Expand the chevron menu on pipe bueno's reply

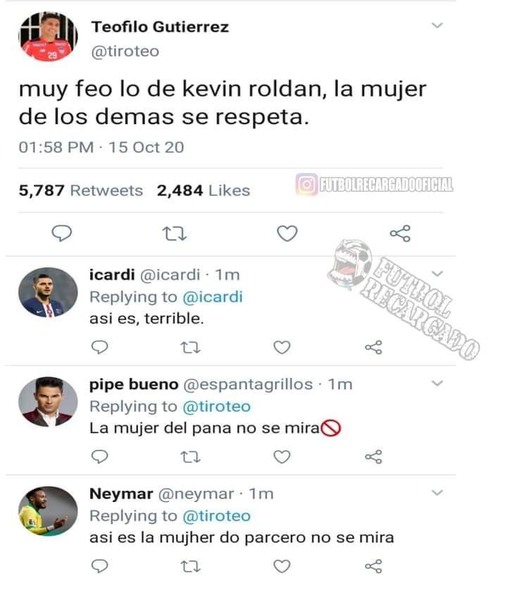(437, 383)
